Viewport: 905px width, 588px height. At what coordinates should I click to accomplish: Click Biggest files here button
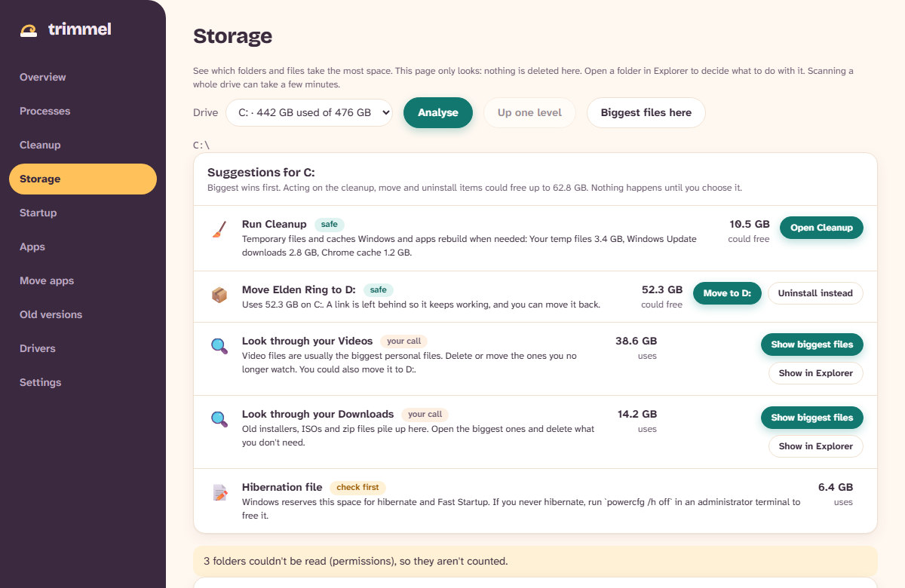click(646, 112)
